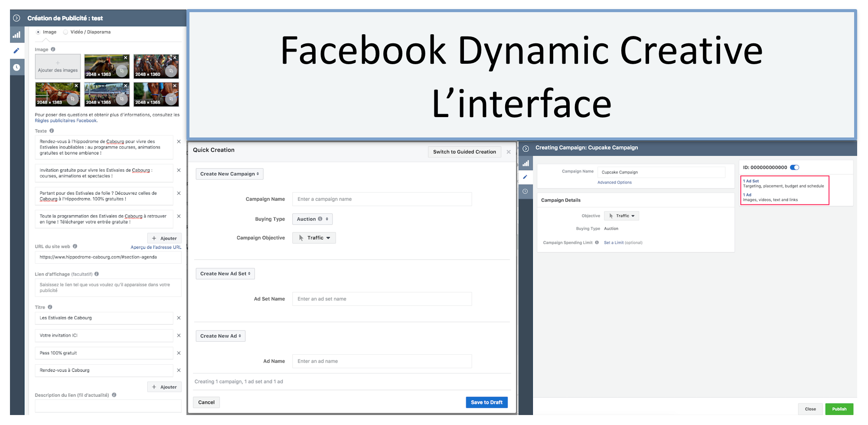Remove text starting 'Toute la programmation'

pyautogui.click(x=179, y=216)
